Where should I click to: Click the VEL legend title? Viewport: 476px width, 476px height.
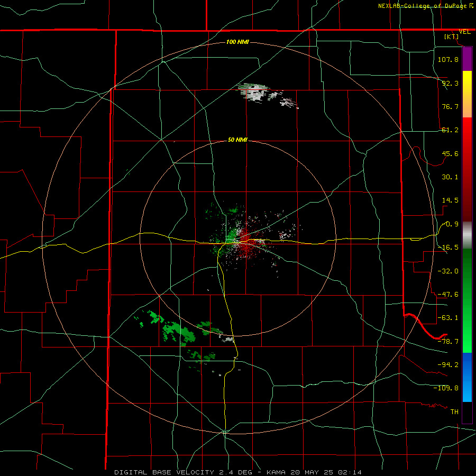click(x=464, y=32)
